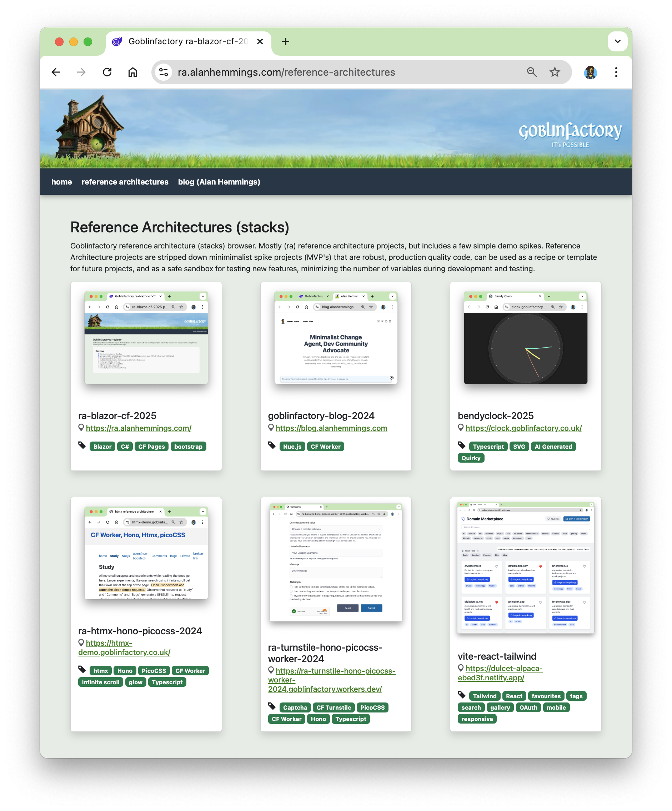672x811 pixels.
Task: Open the browser home page icon
Action: 133,72
